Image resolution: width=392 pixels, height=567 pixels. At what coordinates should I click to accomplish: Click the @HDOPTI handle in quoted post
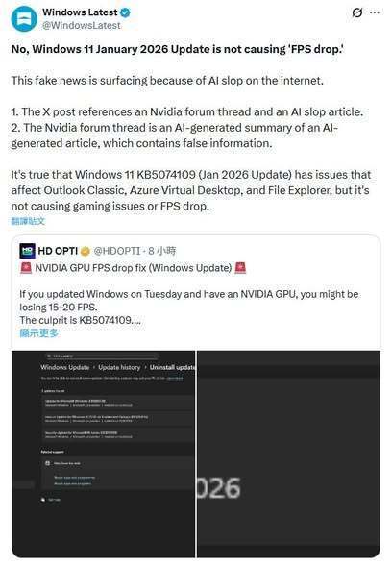click(x=117, y=251)
